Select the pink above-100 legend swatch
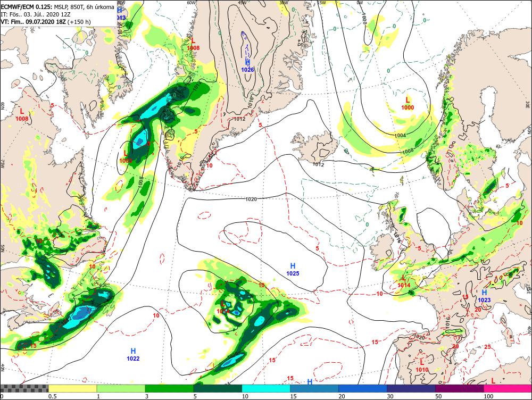The height and width of the screenshot is (400, 532). pos(508,388)
